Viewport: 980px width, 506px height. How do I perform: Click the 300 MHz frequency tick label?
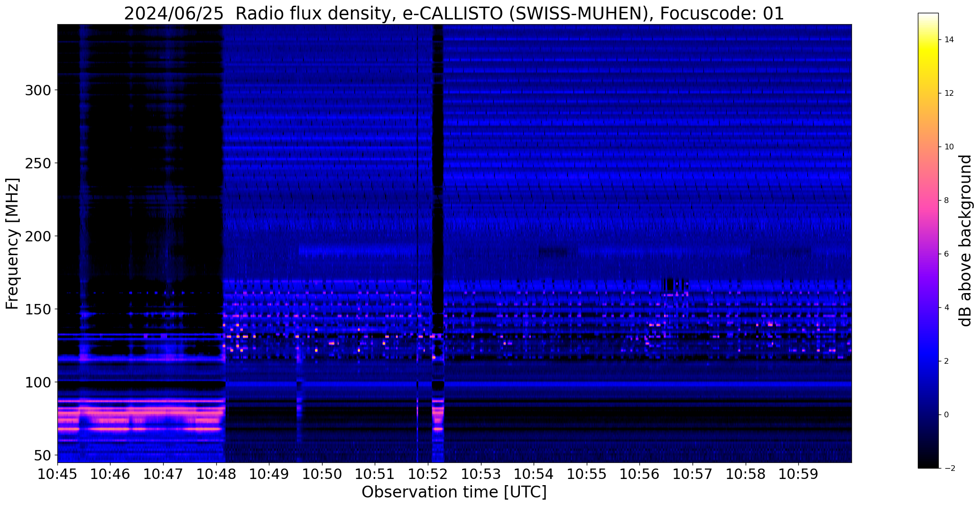[38, 90]
